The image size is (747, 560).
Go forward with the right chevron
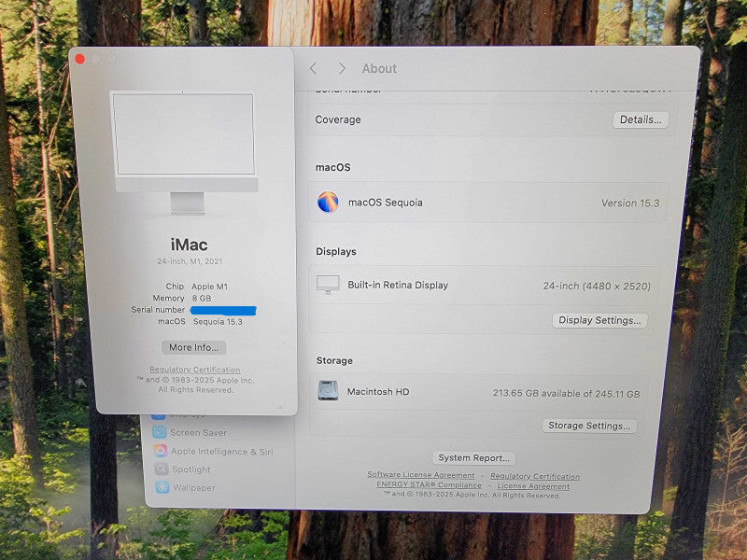pyautogui.click(x=342, y=68)
